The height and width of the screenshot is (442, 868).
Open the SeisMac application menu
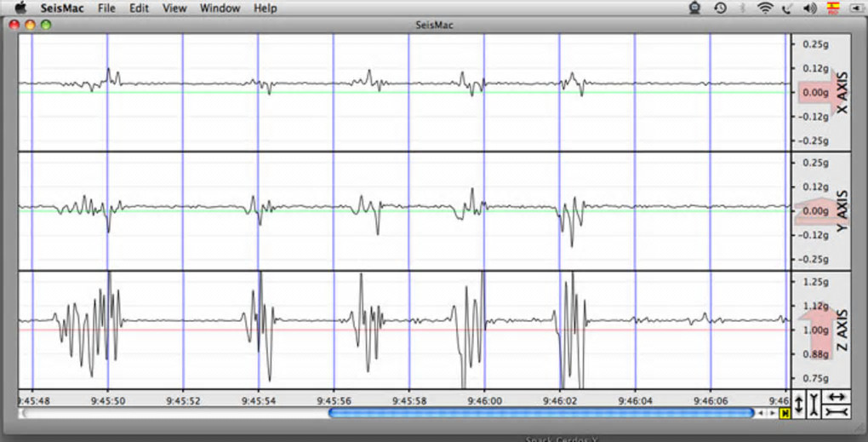64,9
